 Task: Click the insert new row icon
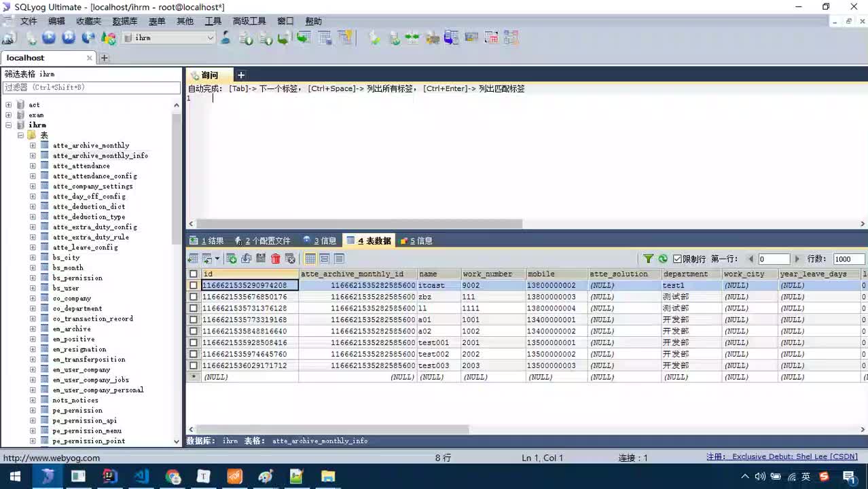(232, 259)
